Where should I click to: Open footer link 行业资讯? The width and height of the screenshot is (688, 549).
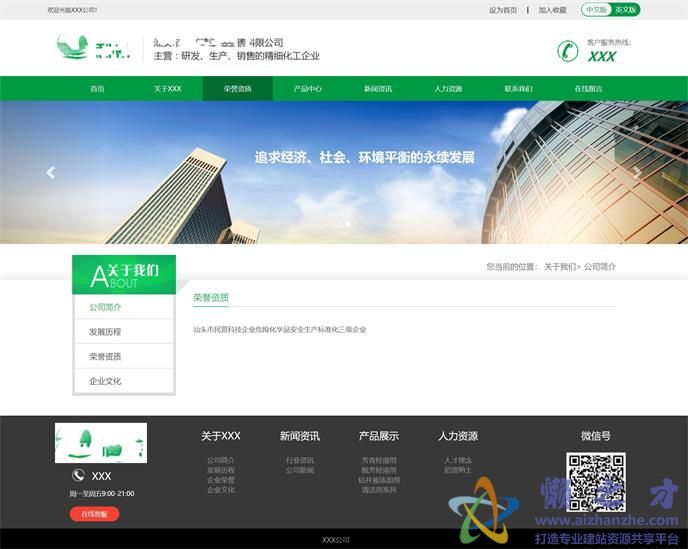pyautogui.click(x=300, y=460)
